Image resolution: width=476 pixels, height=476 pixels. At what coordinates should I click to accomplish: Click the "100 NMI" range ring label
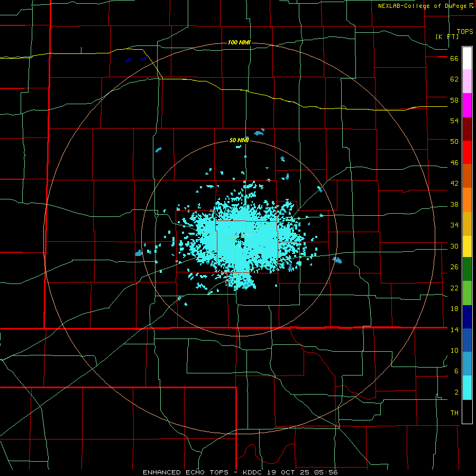click(239, 42)
